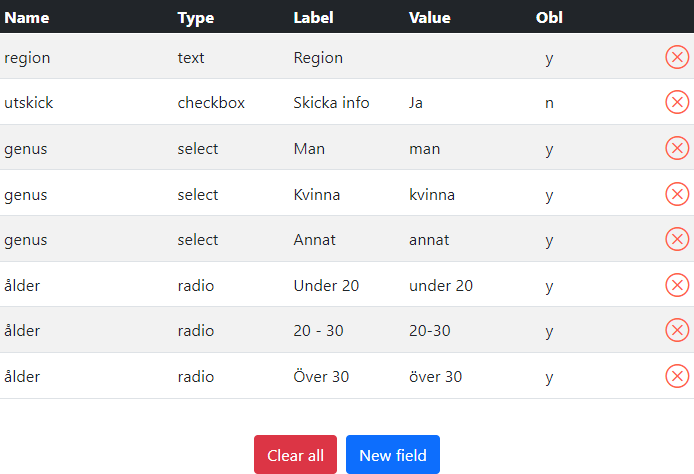
Task: Click the Value column header
Action: (430, 17)
